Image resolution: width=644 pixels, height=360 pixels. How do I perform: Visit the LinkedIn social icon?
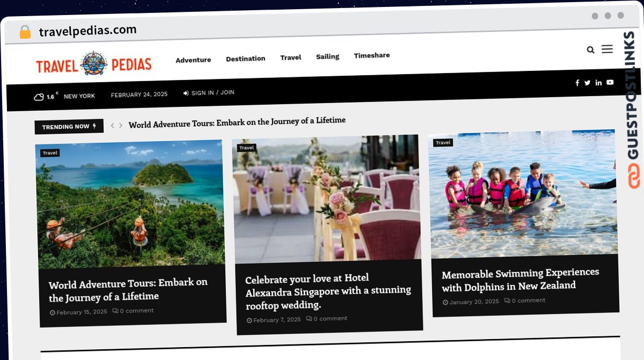pyautogui.click(x=598, y=83)
